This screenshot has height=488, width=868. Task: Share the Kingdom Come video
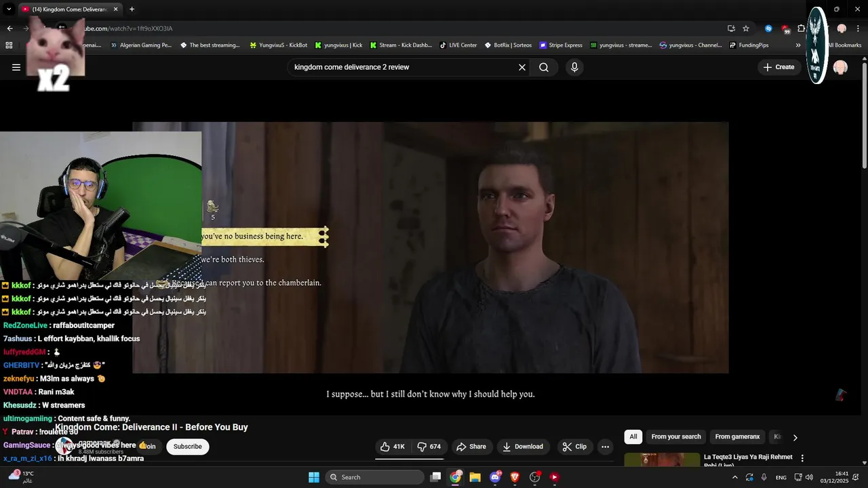[471, 447]
